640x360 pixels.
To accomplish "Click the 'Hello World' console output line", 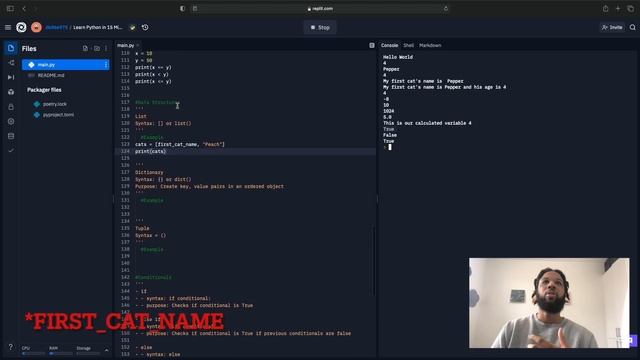I will pos(398,57).
